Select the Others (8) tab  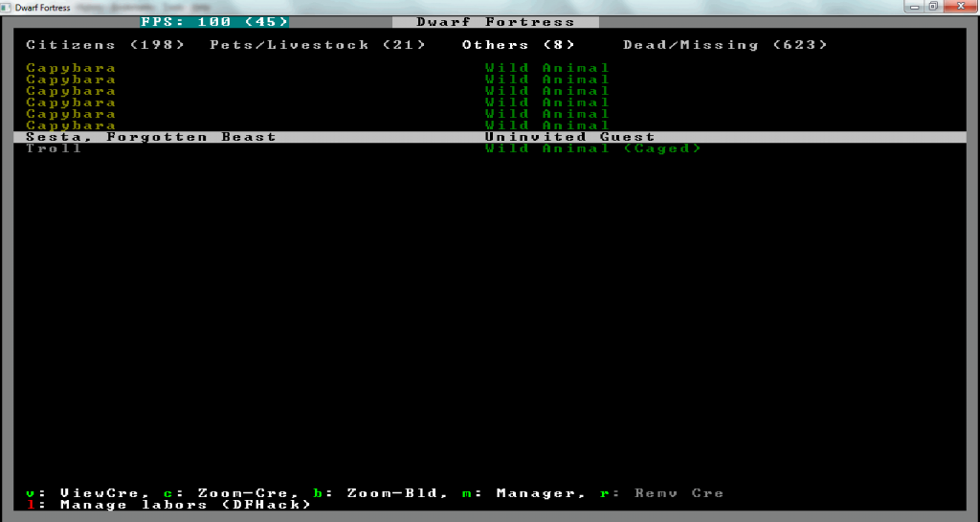tap(518, 45)
